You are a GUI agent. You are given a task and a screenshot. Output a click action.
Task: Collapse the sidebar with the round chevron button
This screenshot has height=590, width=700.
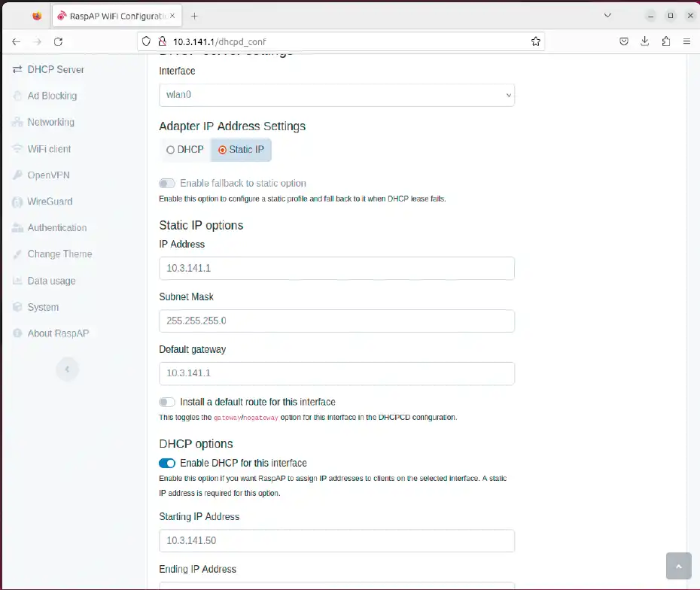(x=68, y=369)
